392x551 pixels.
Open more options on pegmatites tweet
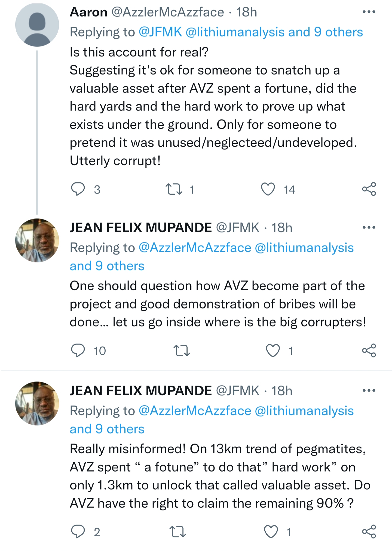[369, 390]
